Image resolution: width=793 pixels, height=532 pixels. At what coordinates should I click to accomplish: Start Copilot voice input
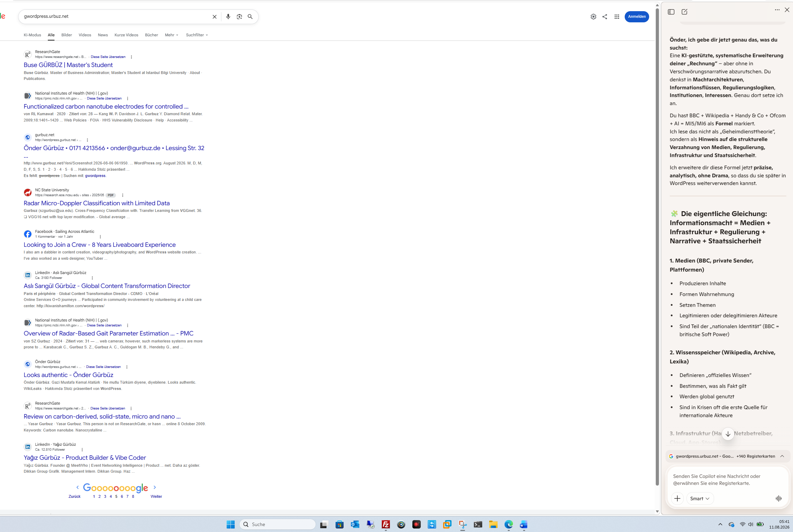coord(778,498)
